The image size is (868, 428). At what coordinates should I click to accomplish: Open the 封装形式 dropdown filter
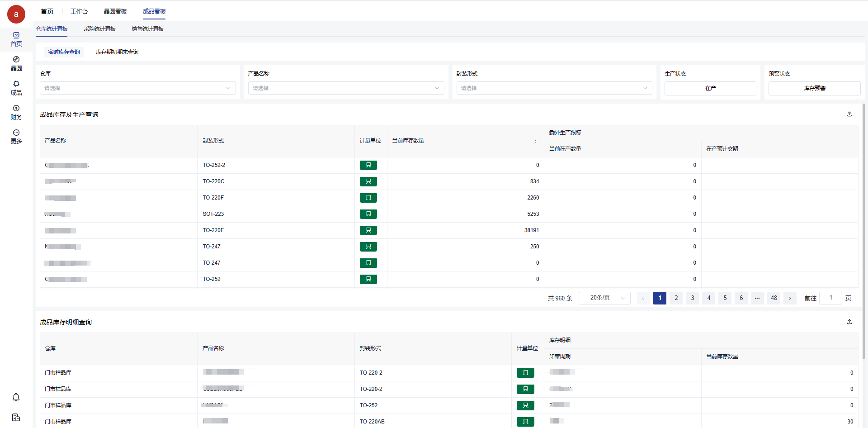click(554, 88)
